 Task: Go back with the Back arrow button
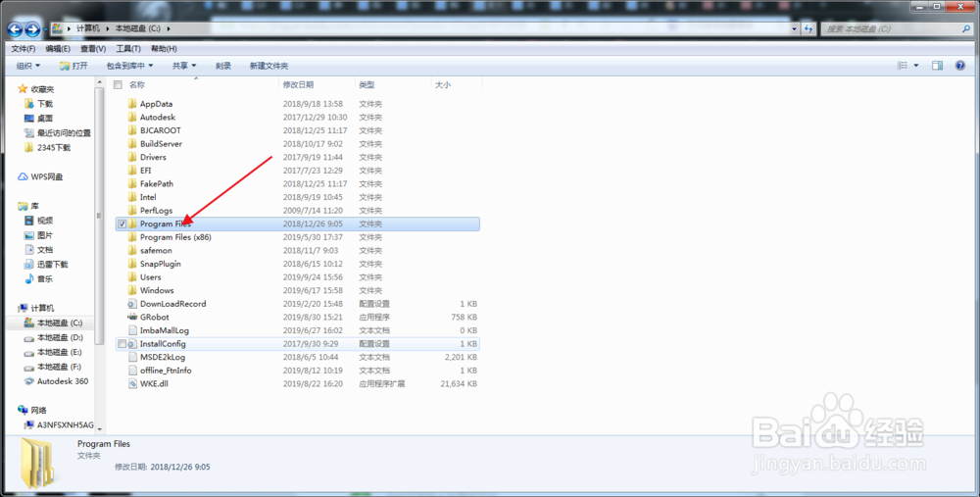(x=15, y=28)
